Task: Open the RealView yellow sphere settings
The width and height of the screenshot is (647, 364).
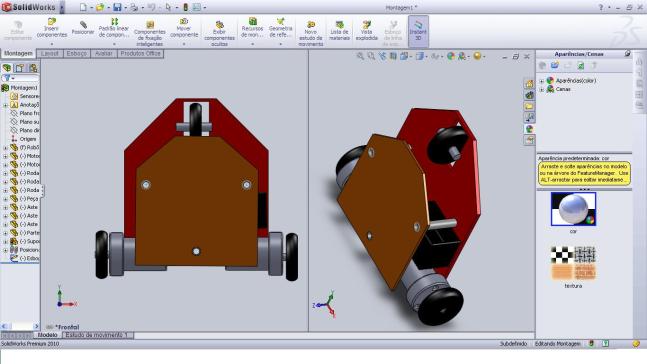Action: (477, 56)
